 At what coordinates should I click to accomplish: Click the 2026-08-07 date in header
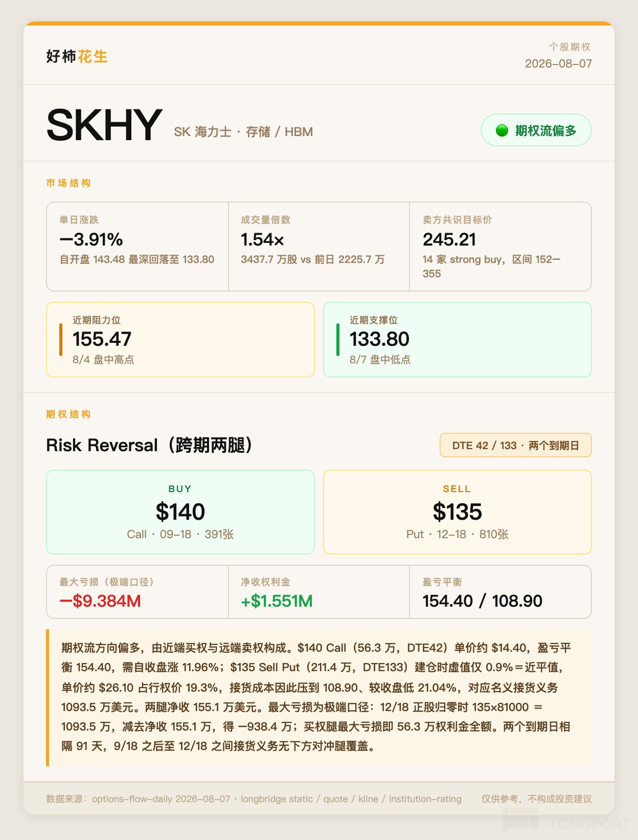point(558,63)
